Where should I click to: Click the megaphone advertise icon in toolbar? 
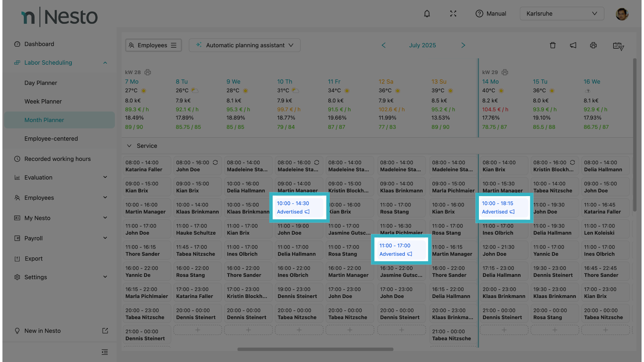573,45
